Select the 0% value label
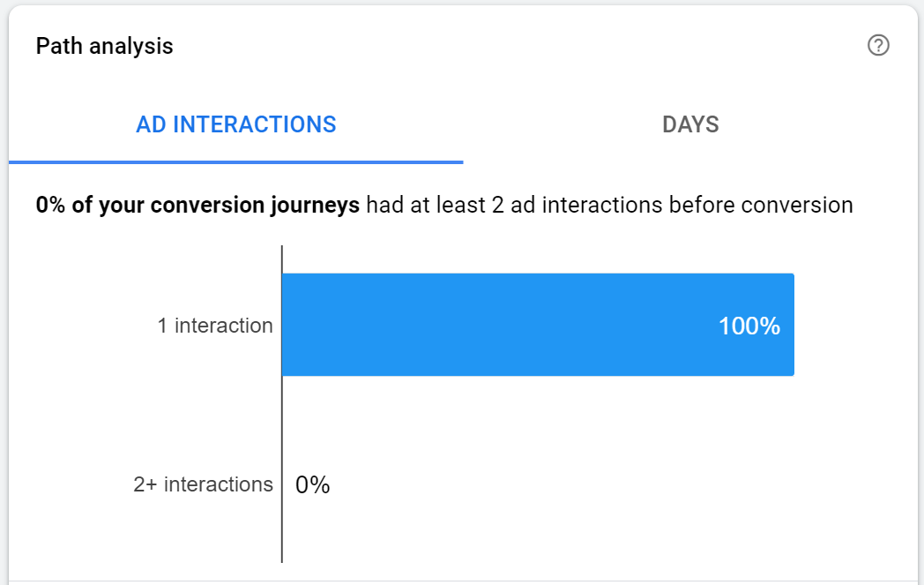 (311, 484)
